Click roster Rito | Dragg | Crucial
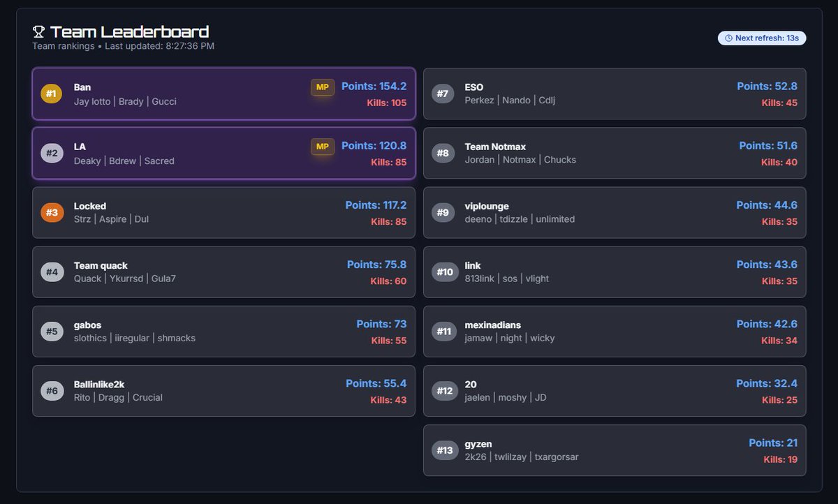The image size is (838, 504). point(118,397)
